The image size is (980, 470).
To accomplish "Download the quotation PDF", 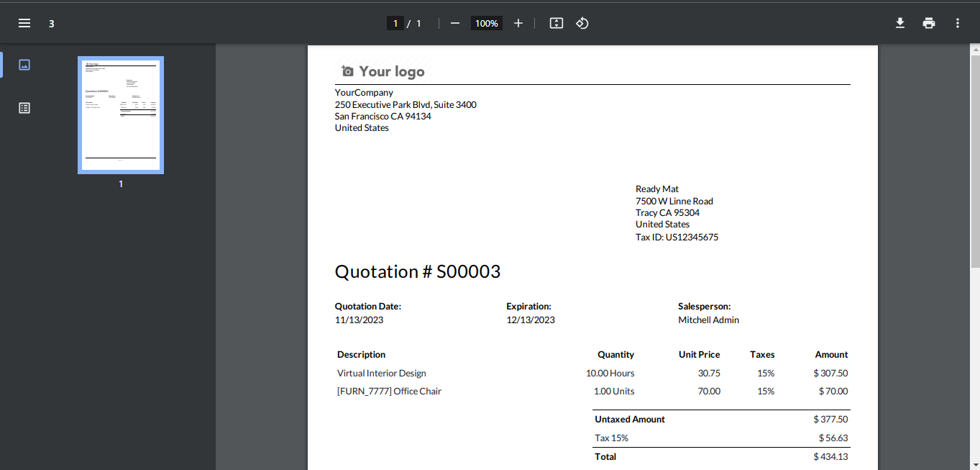I will coord(899,23).
